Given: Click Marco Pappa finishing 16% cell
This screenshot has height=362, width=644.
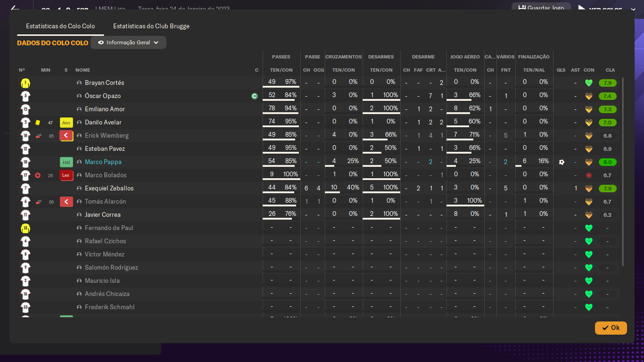Looking at the screenshot, I should coord(544,161).
